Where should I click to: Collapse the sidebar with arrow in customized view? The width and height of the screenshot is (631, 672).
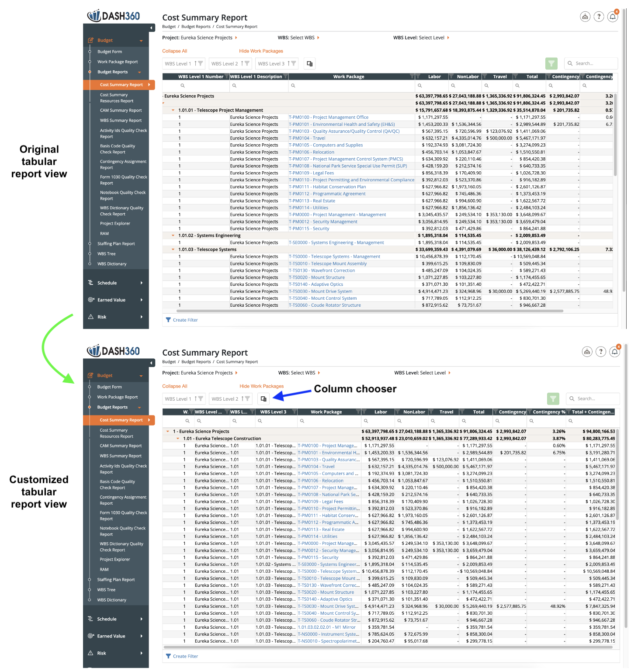point(152,363)
